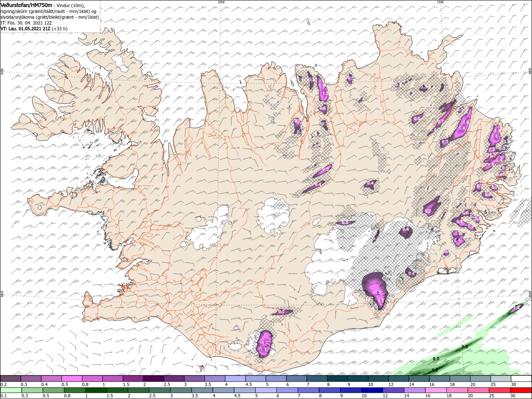Click darkest purple swatch at 2 in top row
Image resolution: width=532 pixels, height=399 pixels.
point(153,379)
